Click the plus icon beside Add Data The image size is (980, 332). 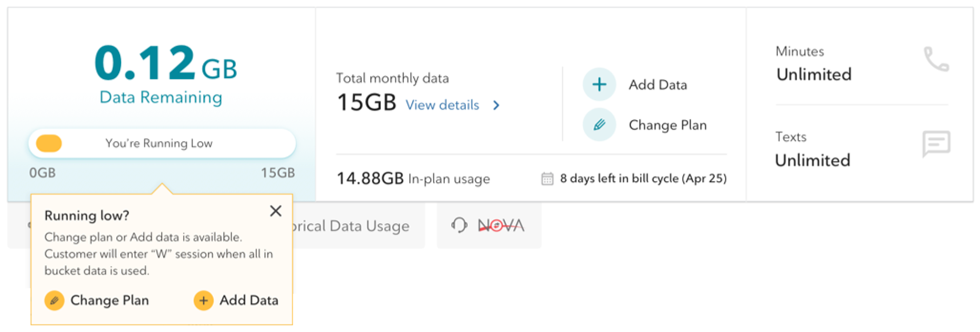(x=599, y=84)
